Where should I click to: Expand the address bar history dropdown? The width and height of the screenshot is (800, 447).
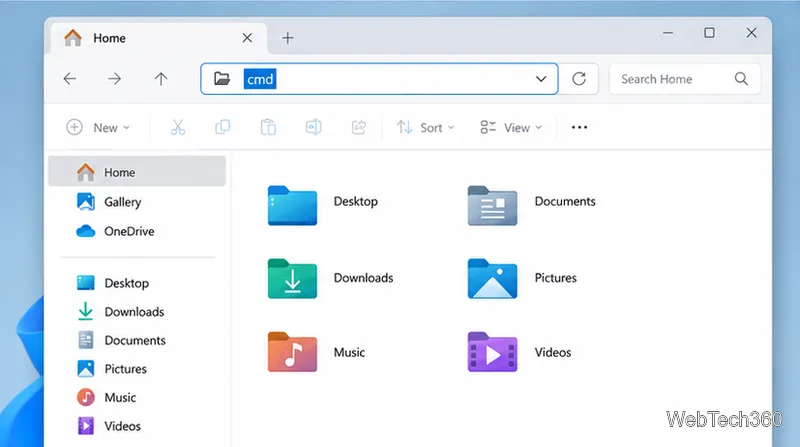coord(541,79)
